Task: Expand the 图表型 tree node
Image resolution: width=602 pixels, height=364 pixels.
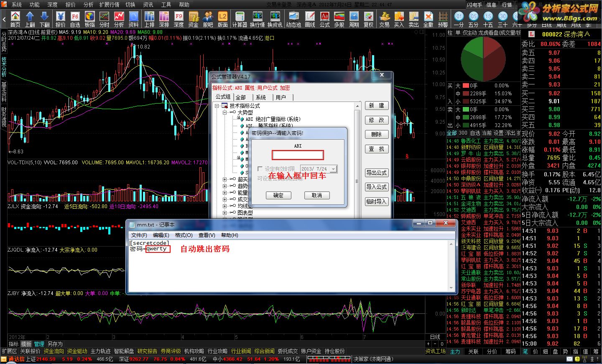Action: click(225, 213)
